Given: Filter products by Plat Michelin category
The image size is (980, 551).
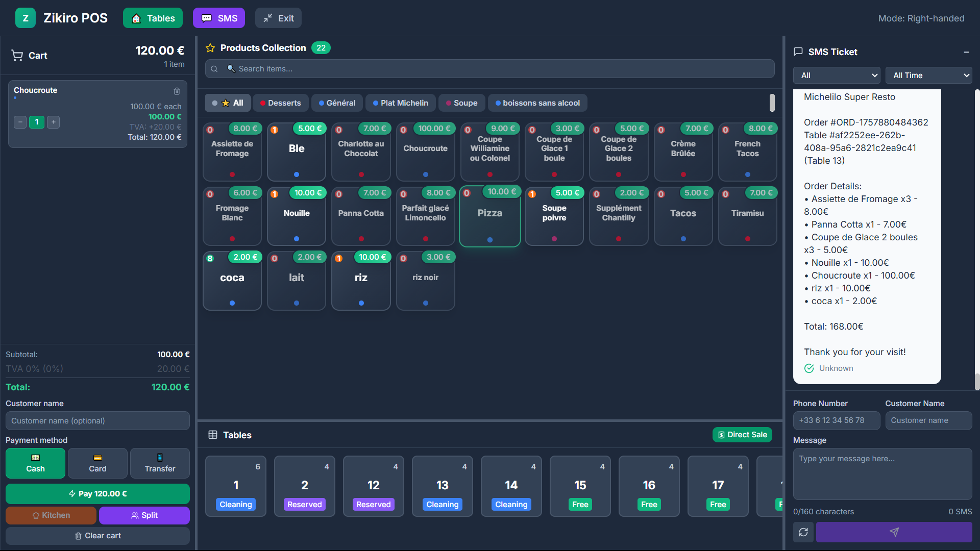Looking at the screenshot, I should point(401,103).
